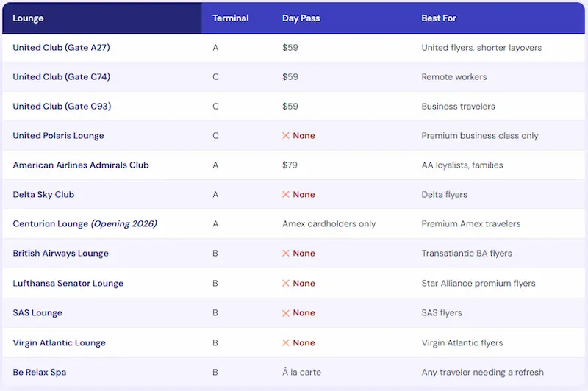Click 'Remote workers' cell
588x391 pixels.
(x=454, y=77)
